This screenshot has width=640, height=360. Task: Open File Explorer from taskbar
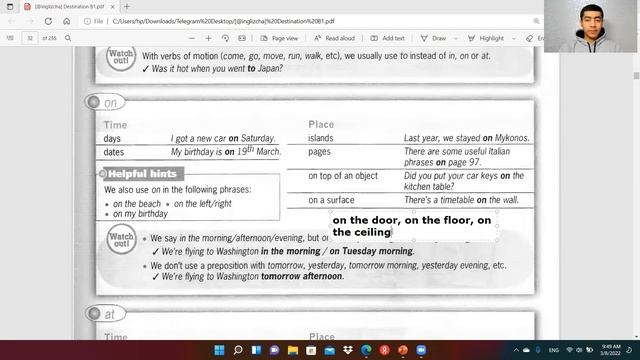[293, 350]
